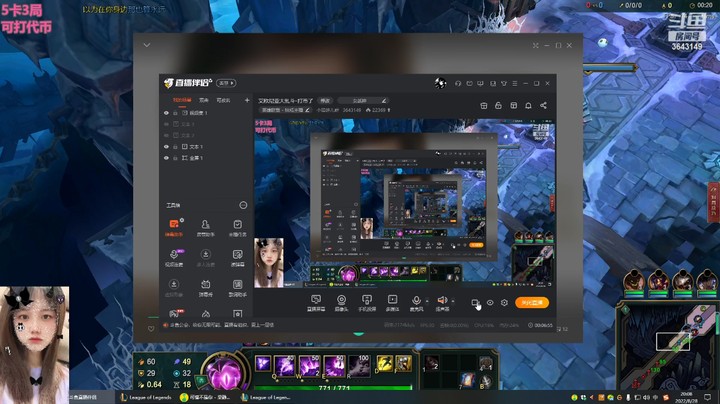Screen dimensions: 720x404
Task: Open the hamburger menu in companion title bar
Action: pyautogui.click(x=515, y=84)
